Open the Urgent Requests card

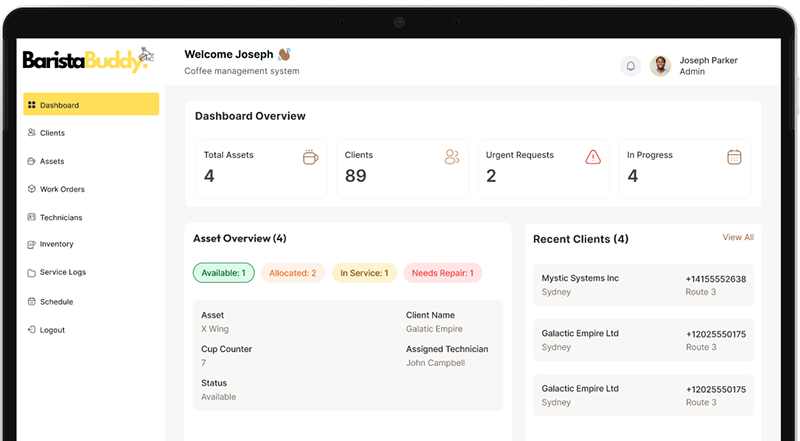(x=544, y=168)
